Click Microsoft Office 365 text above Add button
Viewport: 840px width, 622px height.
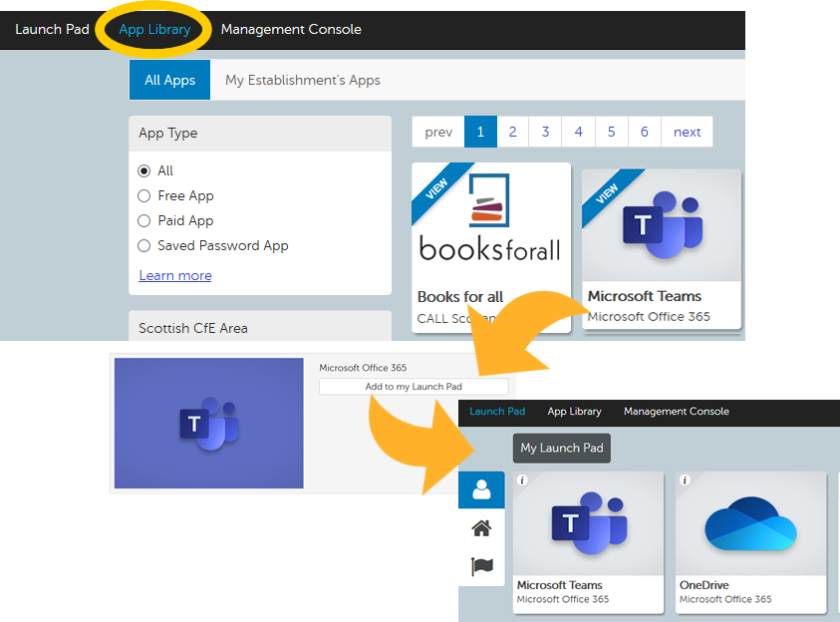click(x=363, y=368)
